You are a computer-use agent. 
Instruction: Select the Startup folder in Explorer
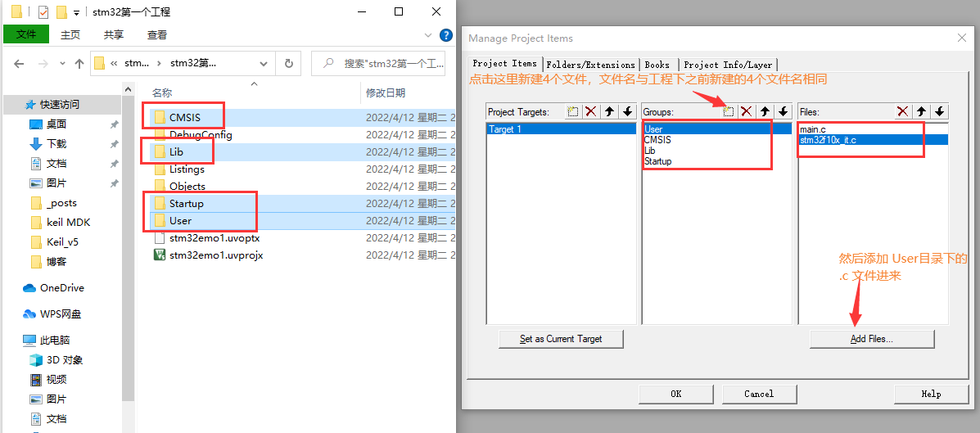(x=186, y=203)
